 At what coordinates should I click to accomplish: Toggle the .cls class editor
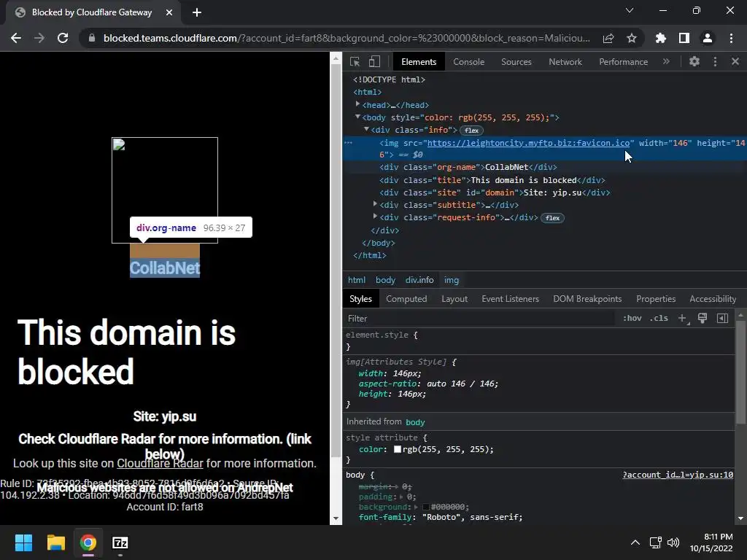click(x=659, y=318)
